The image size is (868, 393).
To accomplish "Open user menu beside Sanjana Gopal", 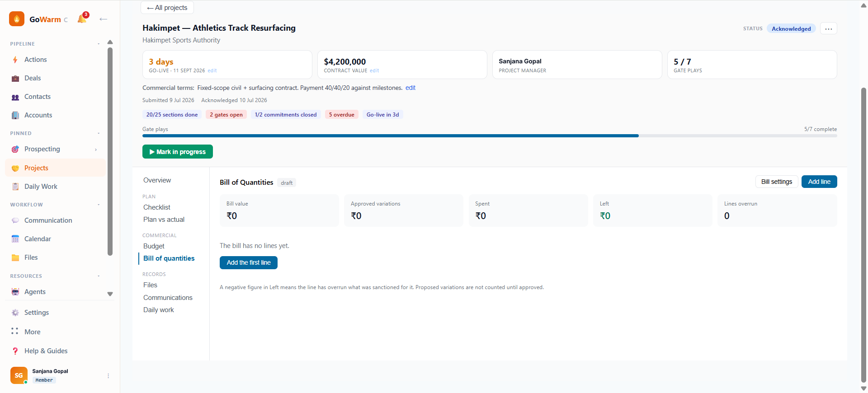I will pyautogui.click(x=108, y=376).
